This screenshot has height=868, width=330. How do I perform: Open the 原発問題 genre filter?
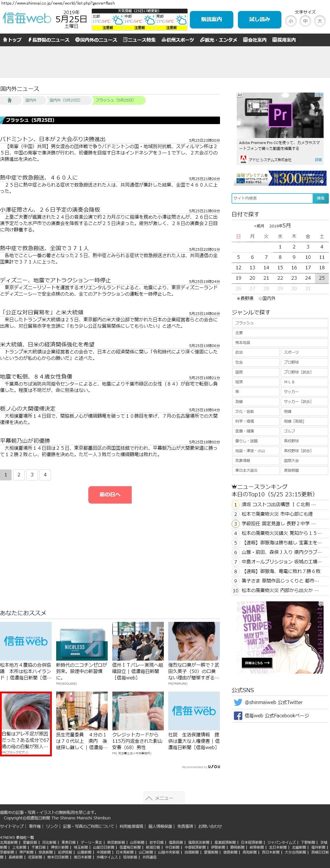pos(304,470)
